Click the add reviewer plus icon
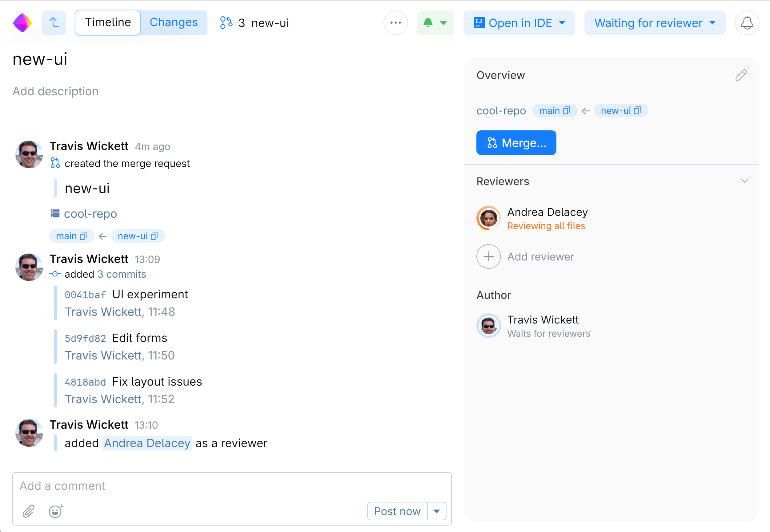 (x=488, y=257)
